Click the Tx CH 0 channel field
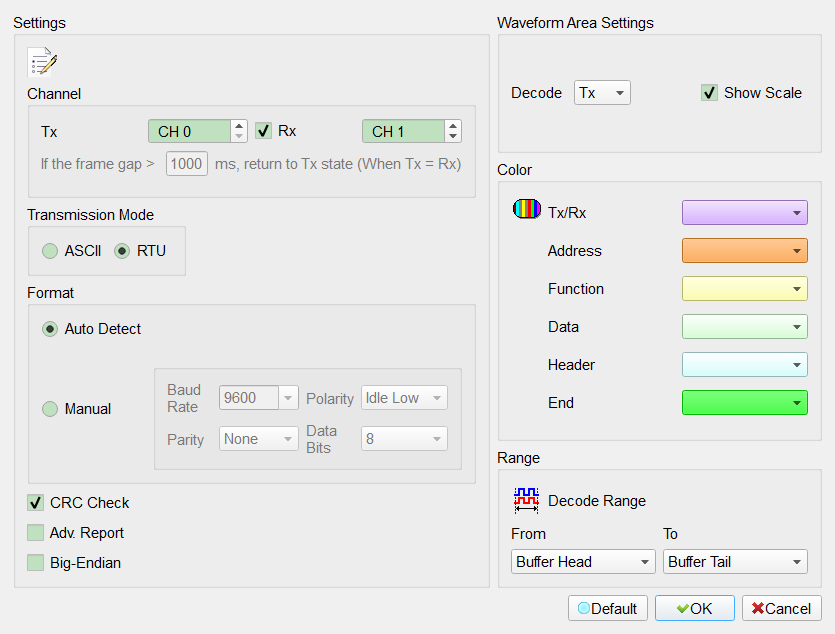This screenshot has height=634, width=835. click(x=190, y=131)
